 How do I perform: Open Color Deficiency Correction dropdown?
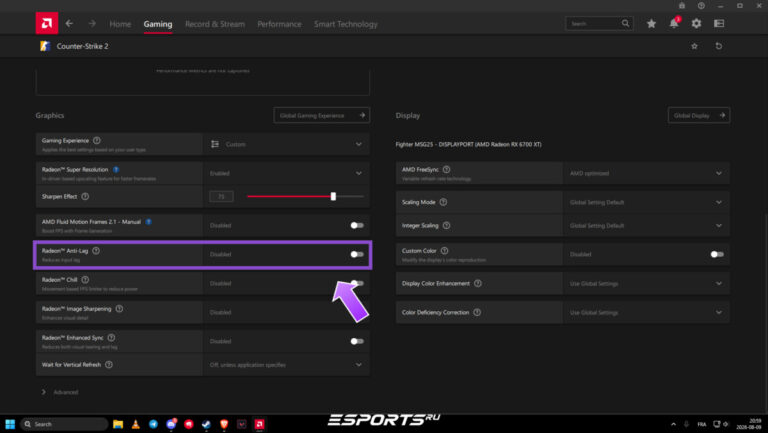pyautogui.click(x=646, y=312)
